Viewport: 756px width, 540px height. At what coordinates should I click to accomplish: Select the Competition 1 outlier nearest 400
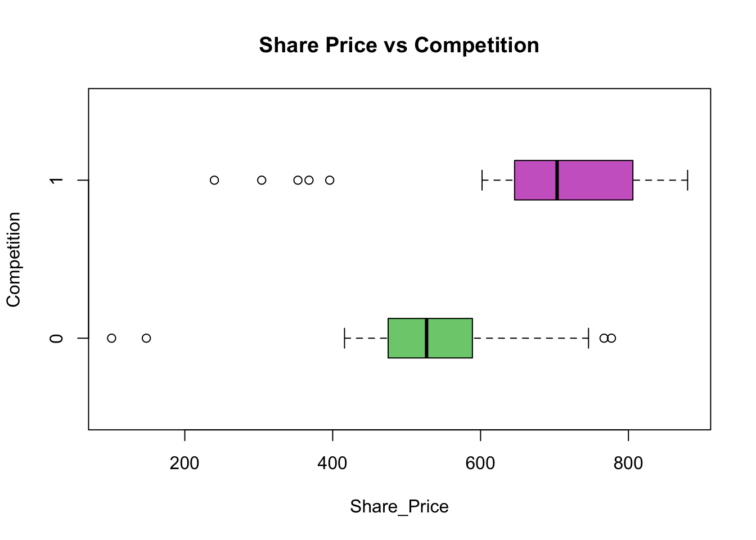[x=330, y=180]
